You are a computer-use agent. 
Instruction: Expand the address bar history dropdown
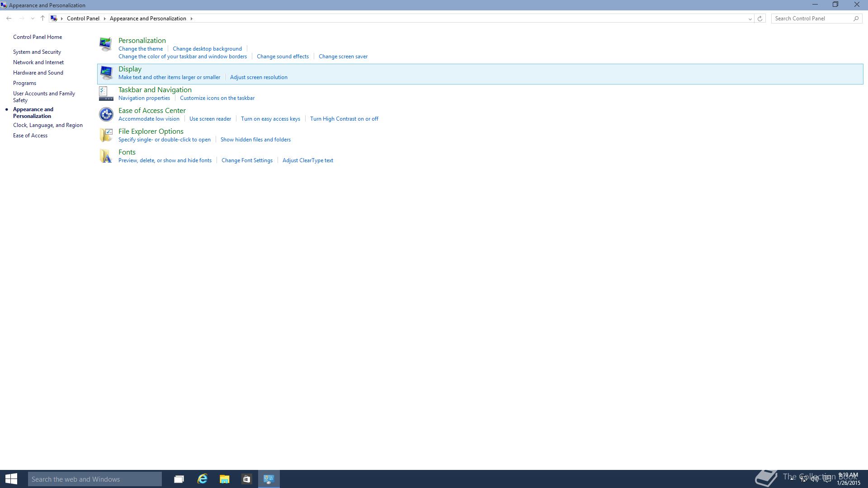pos(750,19)
